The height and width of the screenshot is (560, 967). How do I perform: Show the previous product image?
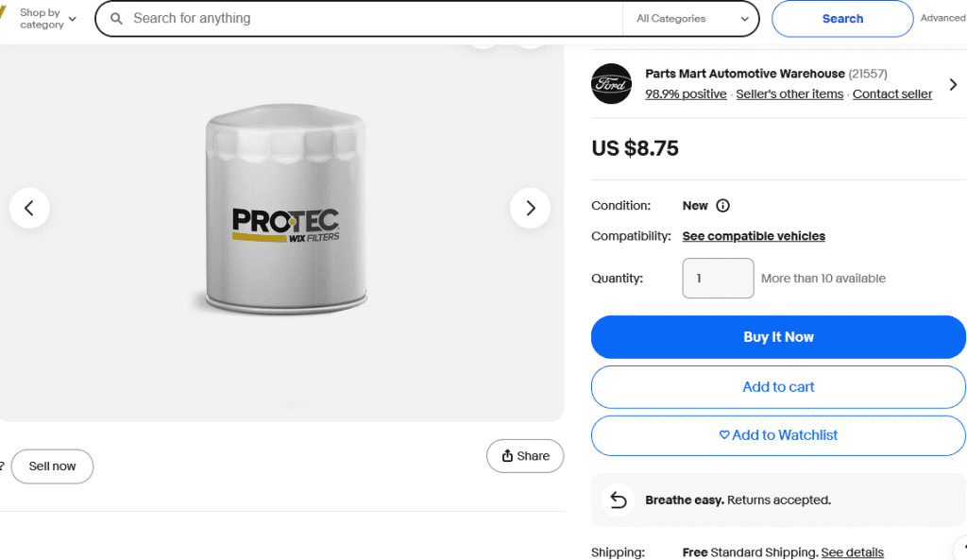coord(29,208)
